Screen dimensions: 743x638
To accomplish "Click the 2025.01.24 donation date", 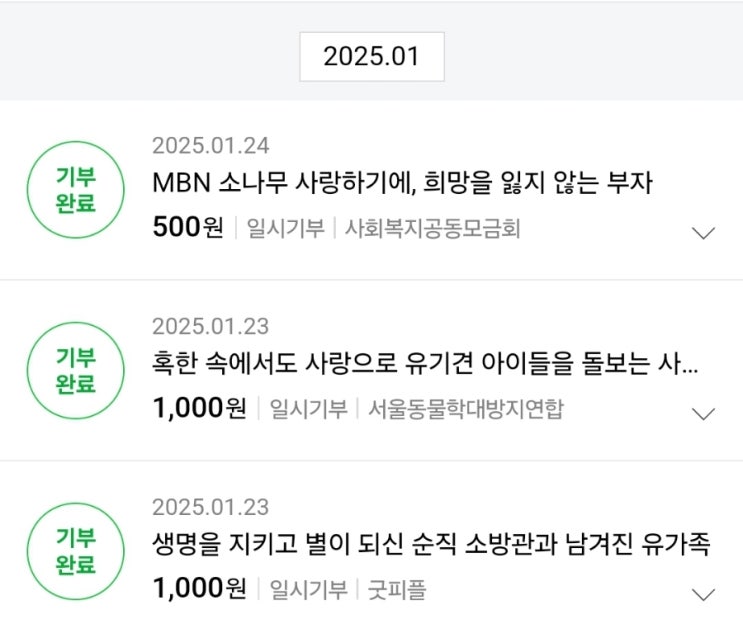I will 210,146.
